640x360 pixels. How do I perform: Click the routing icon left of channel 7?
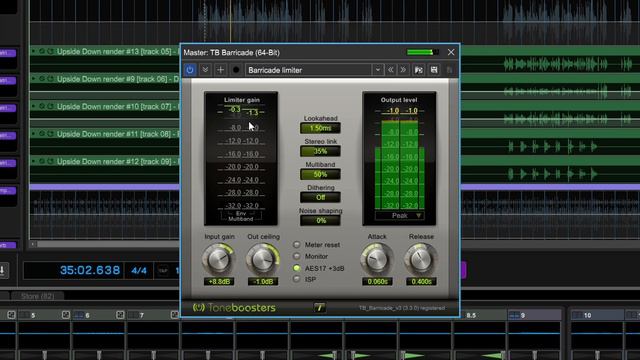click(120, 315)
